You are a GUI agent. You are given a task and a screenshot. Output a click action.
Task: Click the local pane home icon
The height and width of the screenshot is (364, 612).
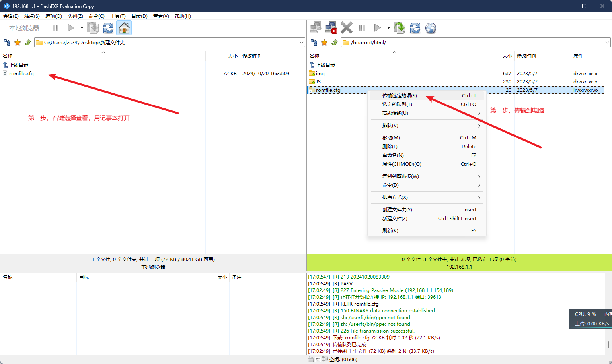124,28
